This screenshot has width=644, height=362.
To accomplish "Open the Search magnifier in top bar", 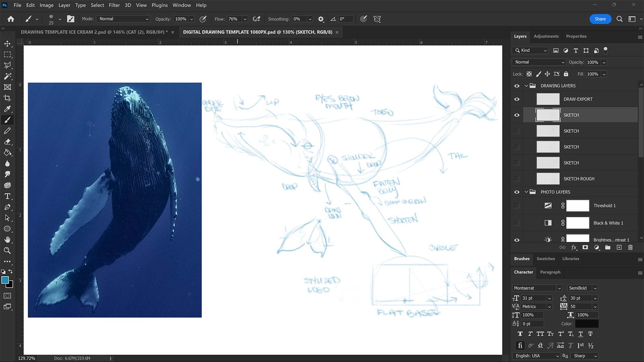I will click(620, 19).
